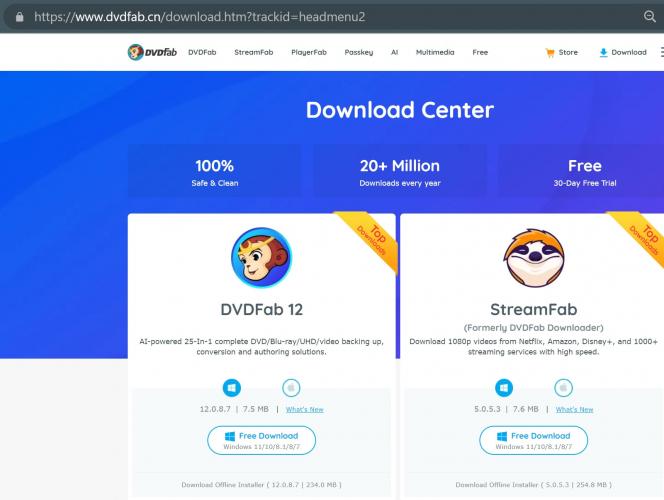Open the Multimedia navigation menu
The width and height of the screenshot is (664, 500).
tap(435, 52)
